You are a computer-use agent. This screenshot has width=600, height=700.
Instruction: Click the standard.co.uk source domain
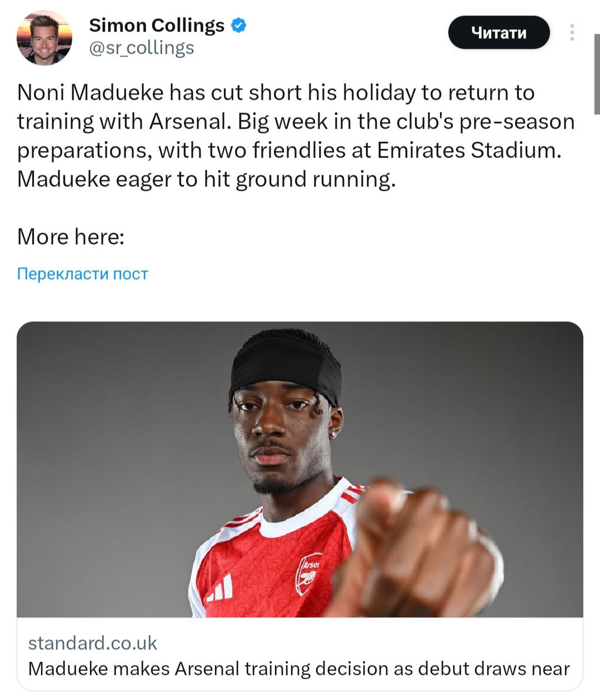tap(93, 643)
